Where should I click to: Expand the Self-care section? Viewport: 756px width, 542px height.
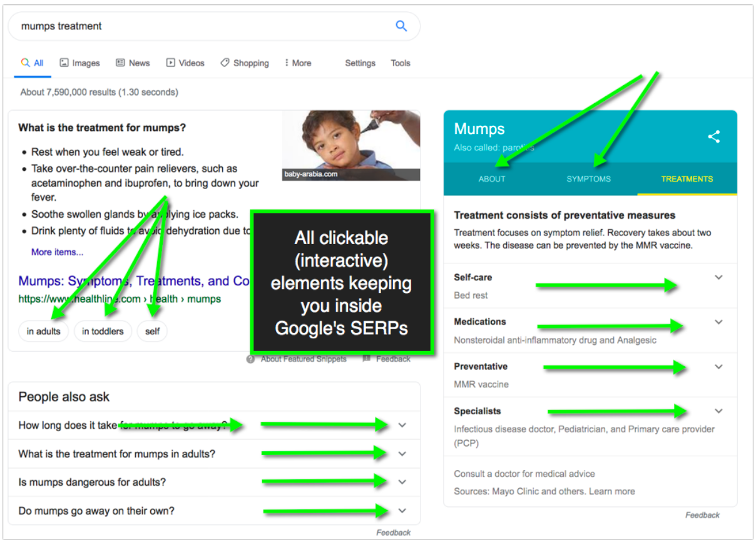point(718,277)
